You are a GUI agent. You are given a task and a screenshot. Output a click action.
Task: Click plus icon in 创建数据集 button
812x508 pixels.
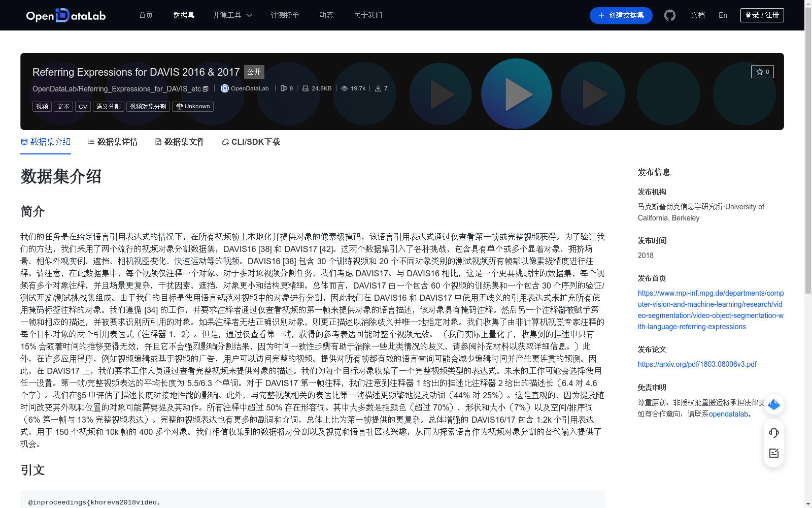(601, 15)
